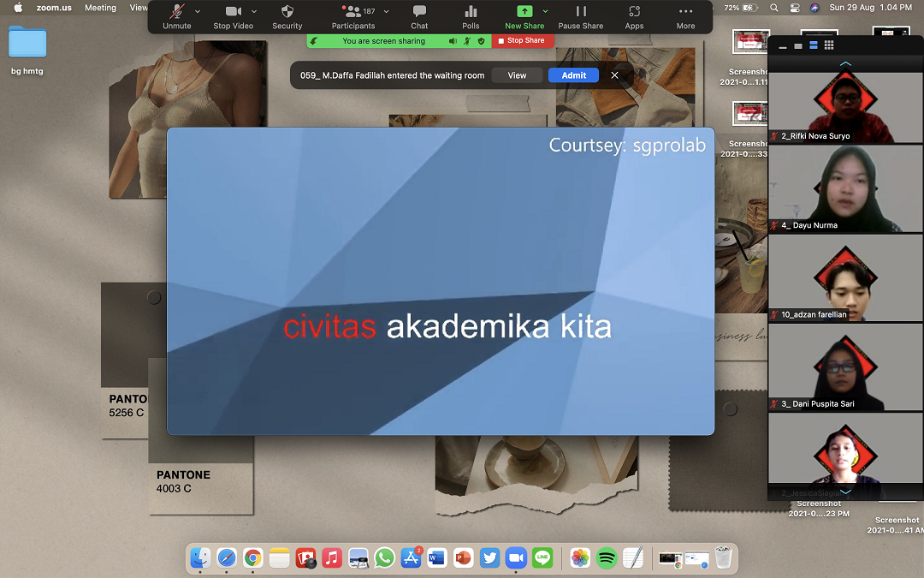
Task: Start a New Share
Action: (x=524, y=16)
